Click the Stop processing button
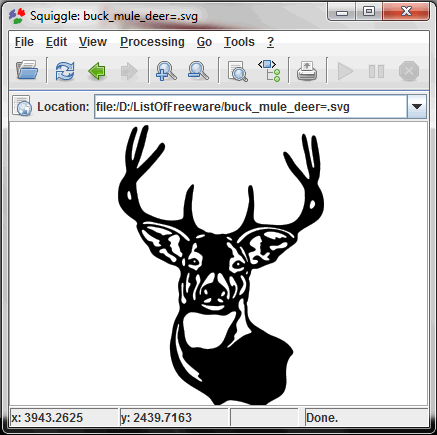The width and height of the screenshot is (437, 435). pos(409,71)
